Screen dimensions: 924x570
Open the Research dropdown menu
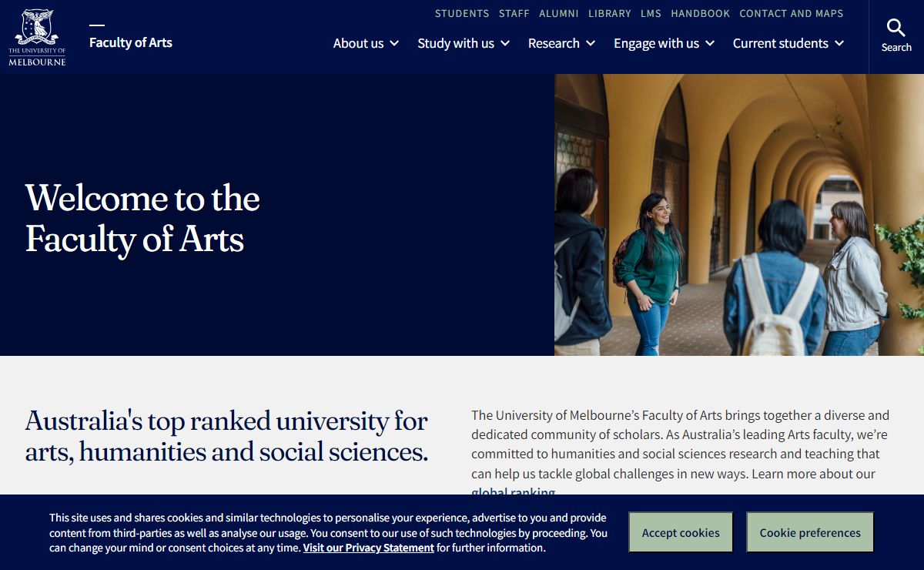tap(561, 43)
